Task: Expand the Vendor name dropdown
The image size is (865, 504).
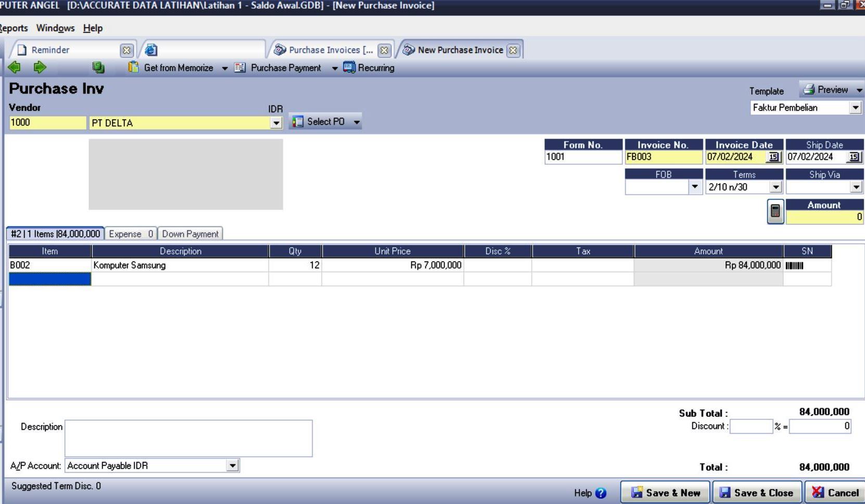Action: click(x=276, y=123)
